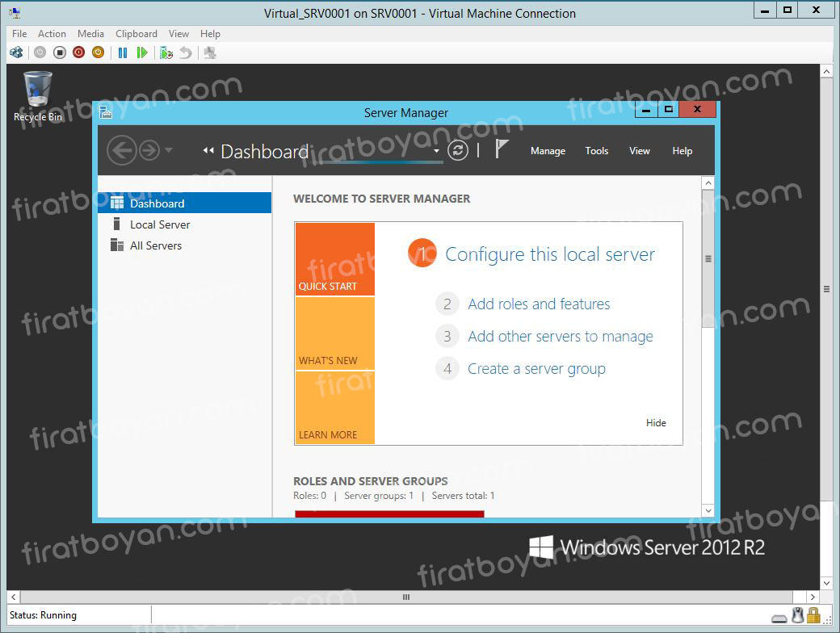Save VM state using the orange power icon
This screenshot has width=840, height=633.
coord(98,52)
